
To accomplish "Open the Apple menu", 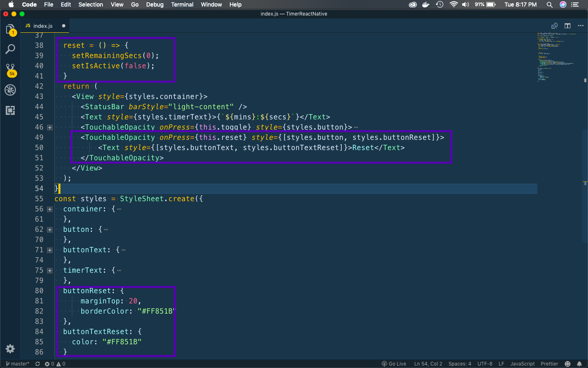I will pos(11,4).
